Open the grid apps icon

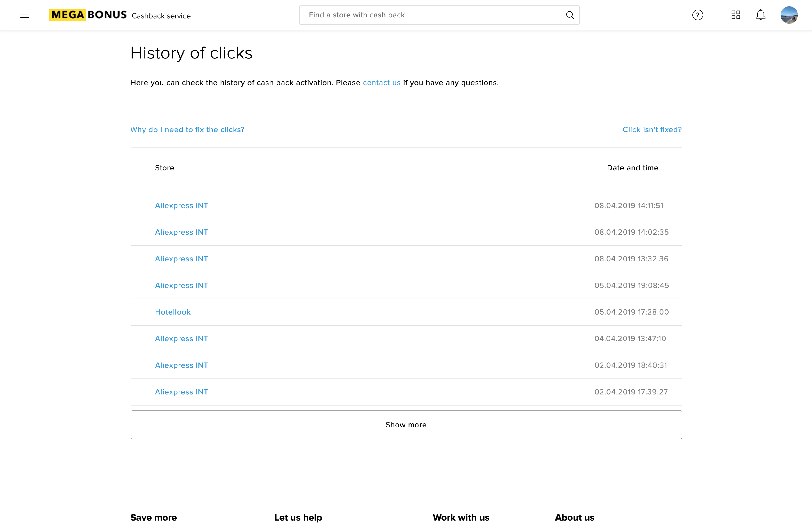click(x=736, y=15)
